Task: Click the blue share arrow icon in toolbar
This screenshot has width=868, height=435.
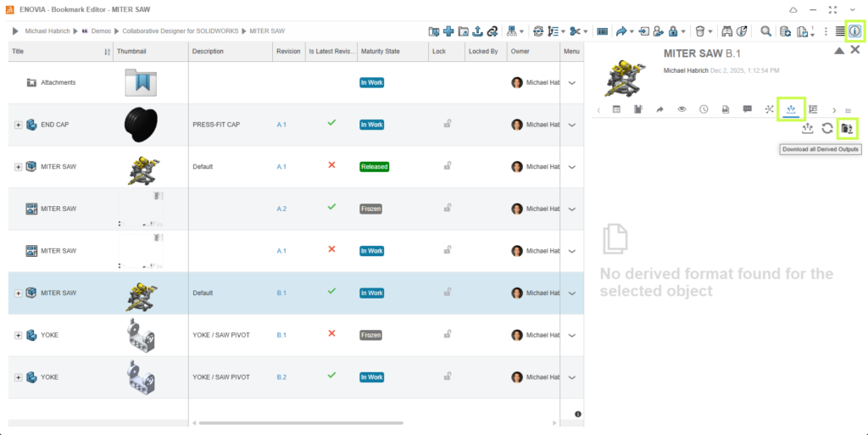Action: click(620, 31)
